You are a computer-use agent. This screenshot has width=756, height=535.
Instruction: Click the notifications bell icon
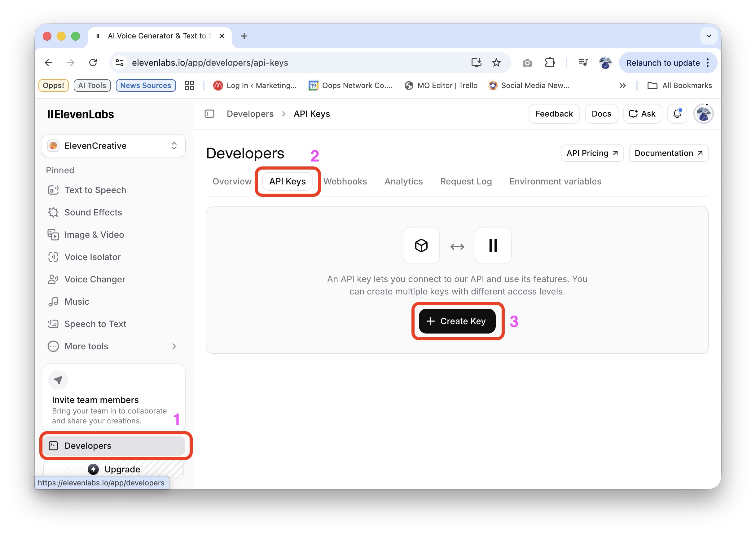tap(677, 114)
